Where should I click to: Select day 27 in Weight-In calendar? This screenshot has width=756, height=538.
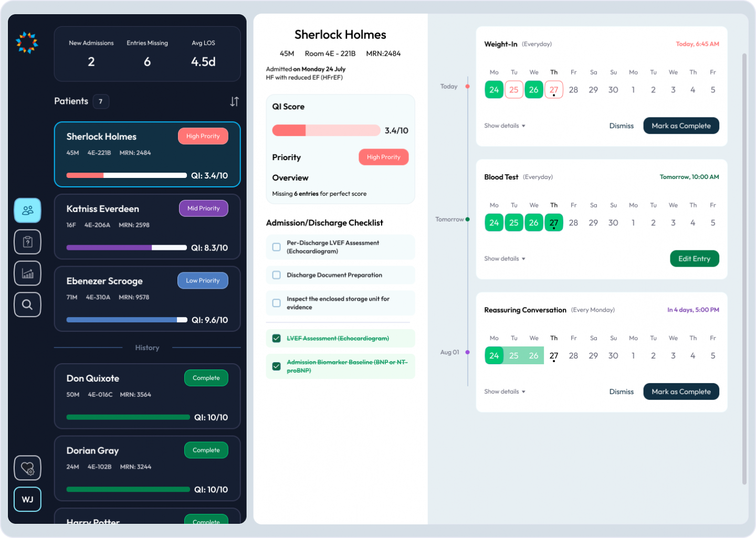554,90
